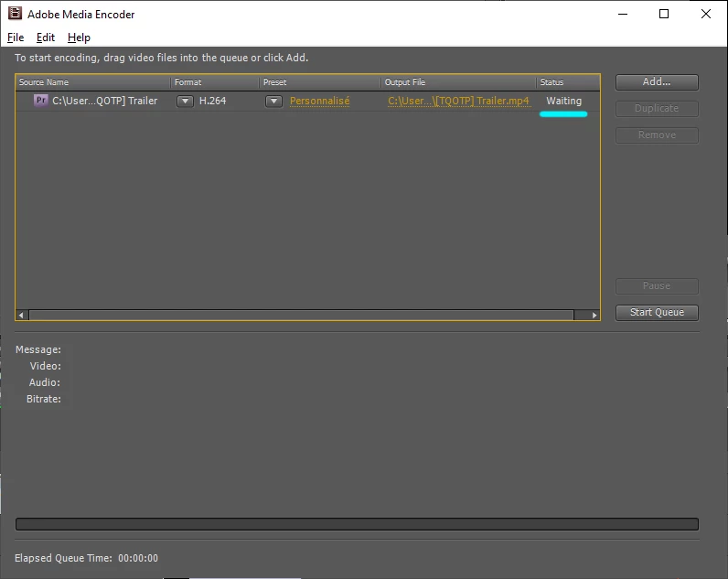The width and height of the screenshot is (728, 579).
Task: Click the H.264 format value
Action: pyautogui.click(x=213, y=101)
